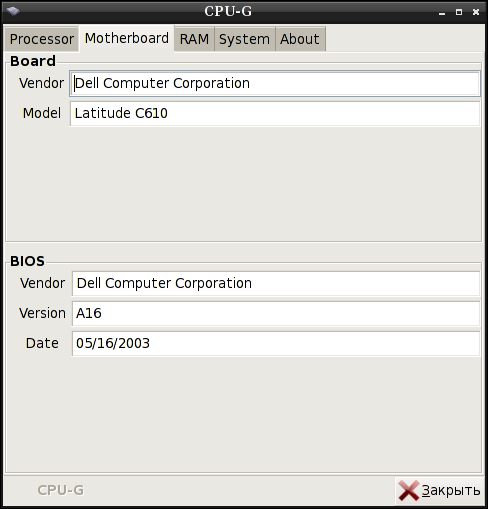Click the Board section heading

(33, 61)
